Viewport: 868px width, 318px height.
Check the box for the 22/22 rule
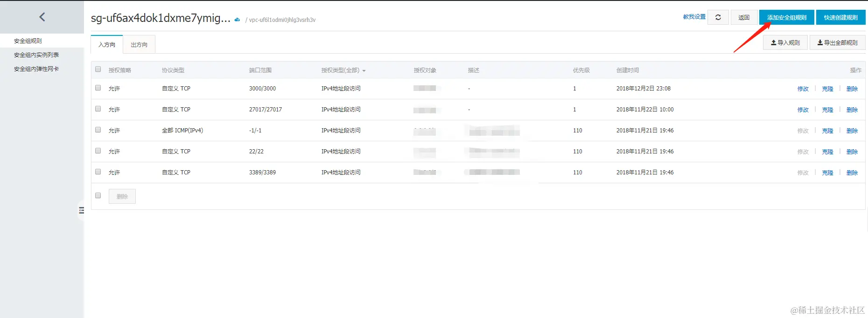(98, 151)
